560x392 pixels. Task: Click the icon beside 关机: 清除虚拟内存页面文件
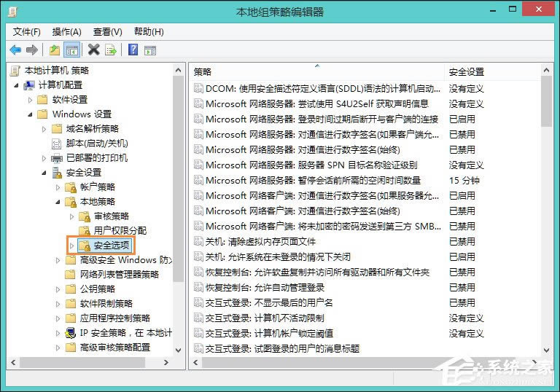198,241
